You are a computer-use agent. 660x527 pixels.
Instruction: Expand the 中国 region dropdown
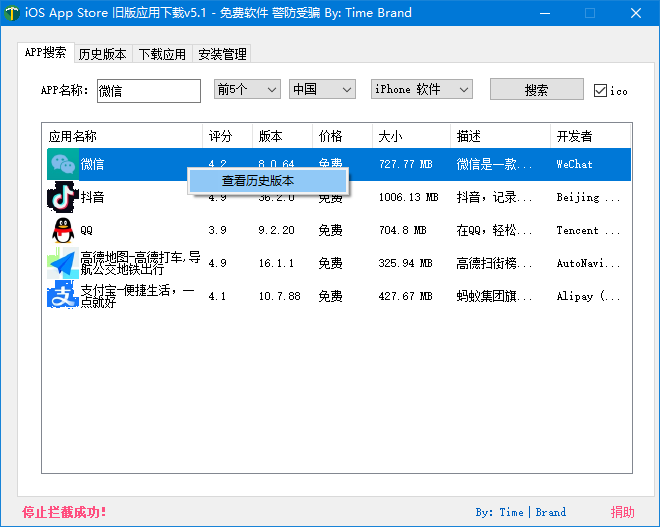322,89
